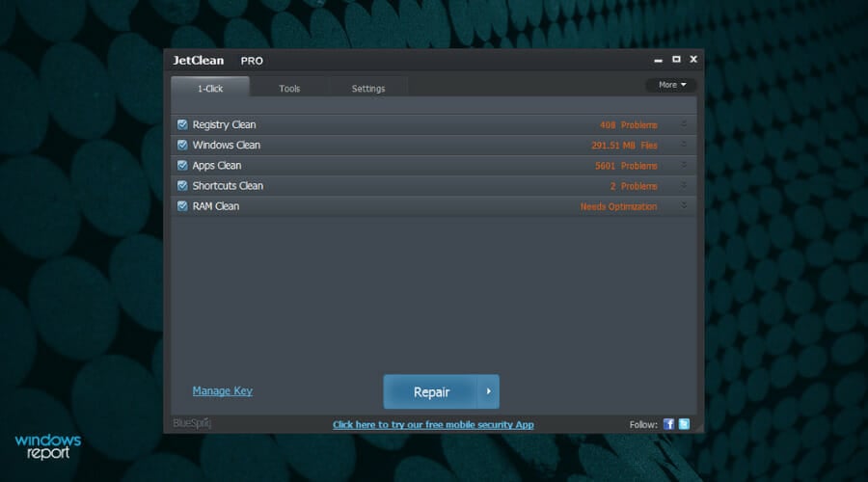
Task: Open the More dropdown menu
Action: 671,85
